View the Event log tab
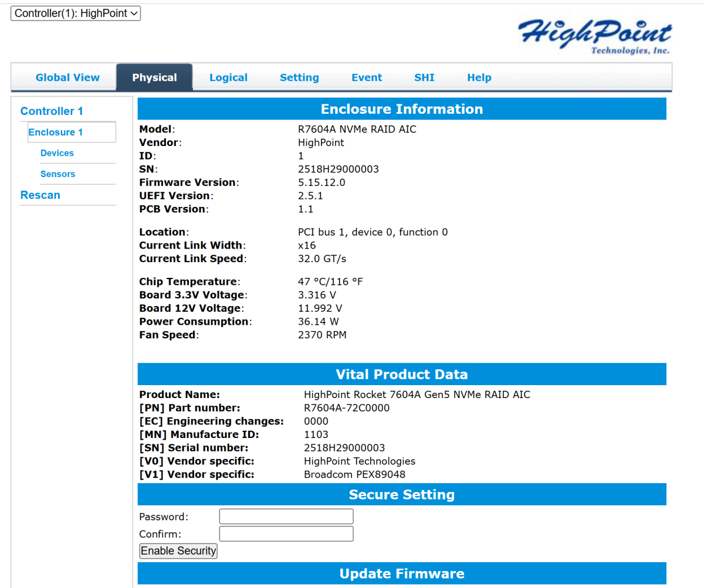 click(x=367, y=77)
